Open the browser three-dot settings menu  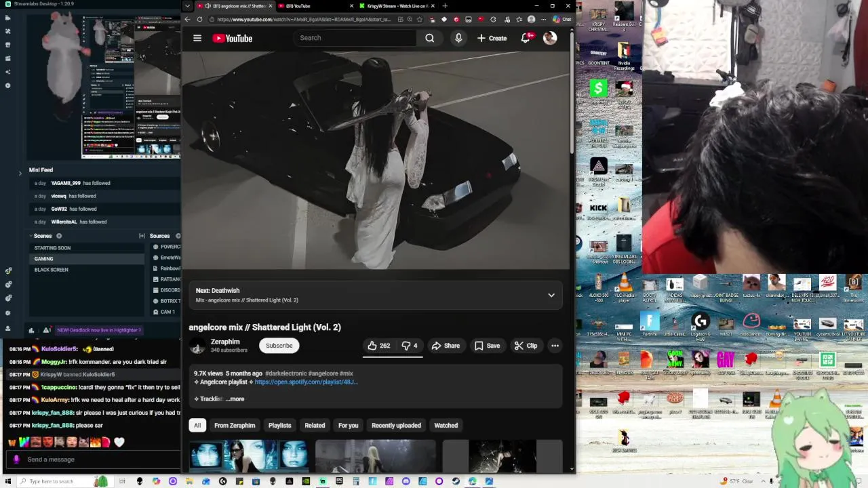(x=543, y=19)
